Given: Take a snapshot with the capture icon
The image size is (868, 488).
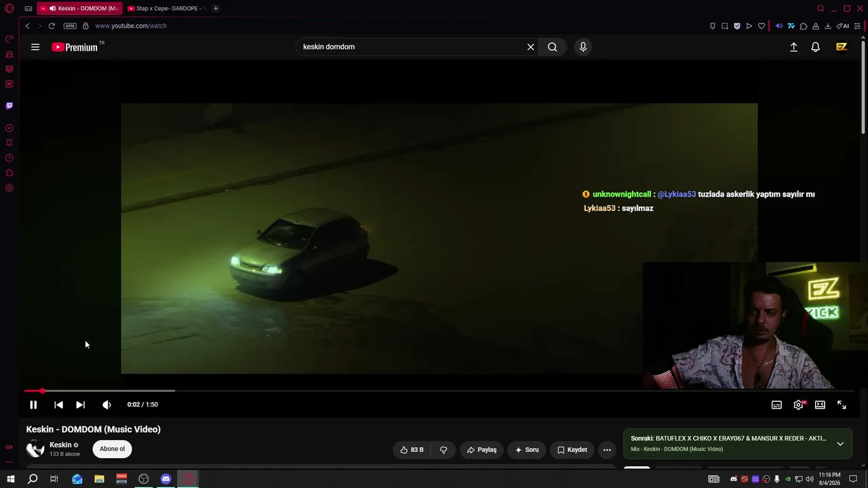Looking at the screenshot, I should click(725, 26).
